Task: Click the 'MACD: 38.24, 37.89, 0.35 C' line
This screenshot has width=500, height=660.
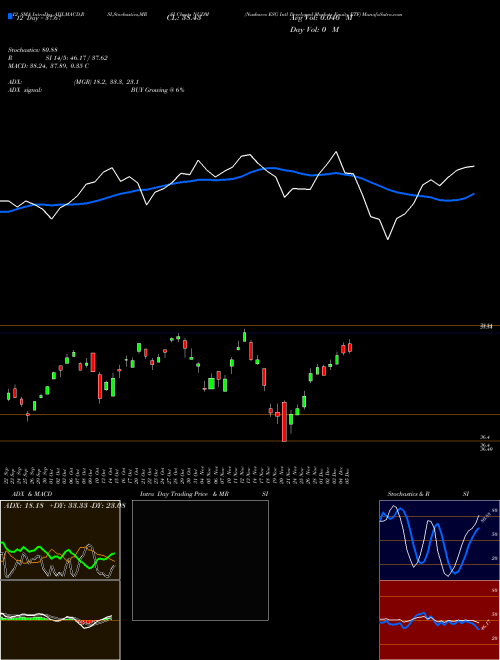Action: [48, 66]
